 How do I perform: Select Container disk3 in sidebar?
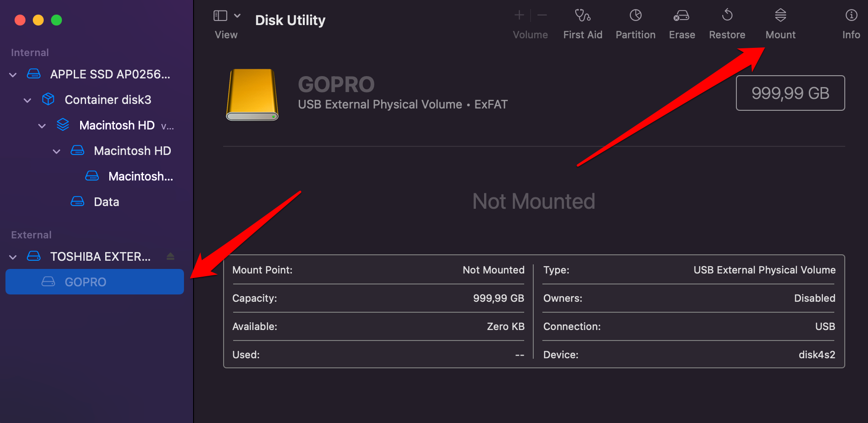click(95, 100)
